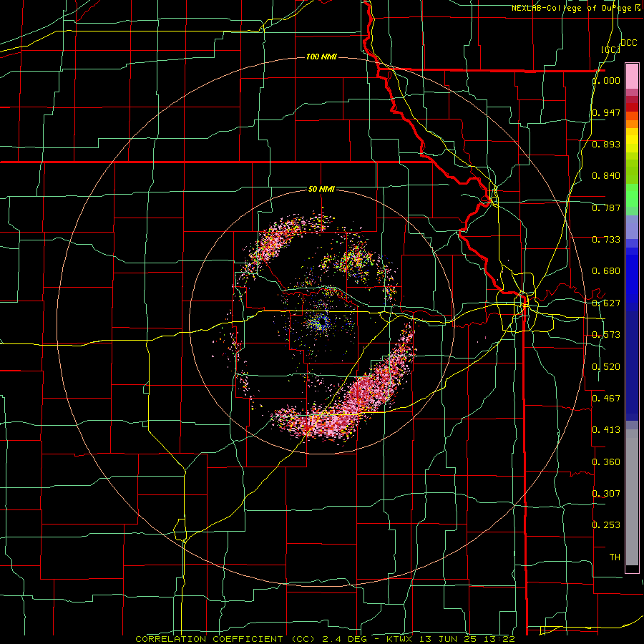
Task: Click the 0.413 colorbar label
Action: coord(606,430)
